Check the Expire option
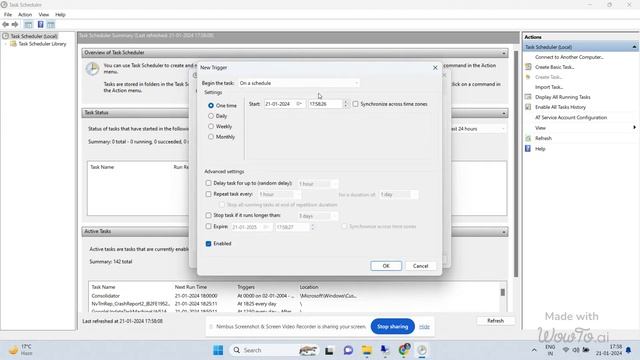 click(x=209, y=226)
